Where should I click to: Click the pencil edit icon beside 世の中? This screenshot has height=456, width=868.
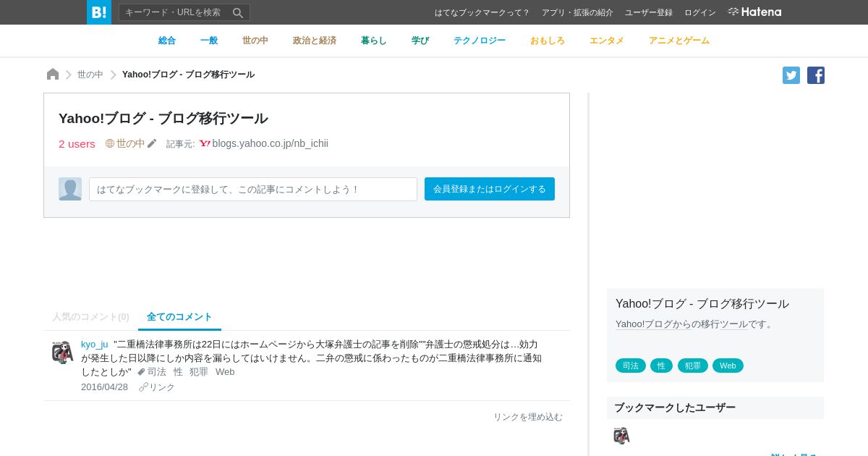click(152, 143)
